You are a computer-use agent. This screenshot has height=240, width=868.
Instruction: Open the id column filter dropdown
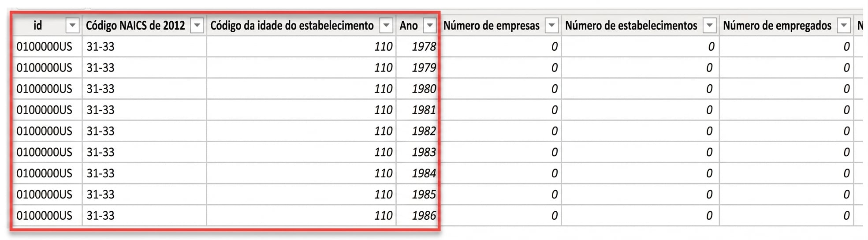pyautogui.click(x=72, y=26)
